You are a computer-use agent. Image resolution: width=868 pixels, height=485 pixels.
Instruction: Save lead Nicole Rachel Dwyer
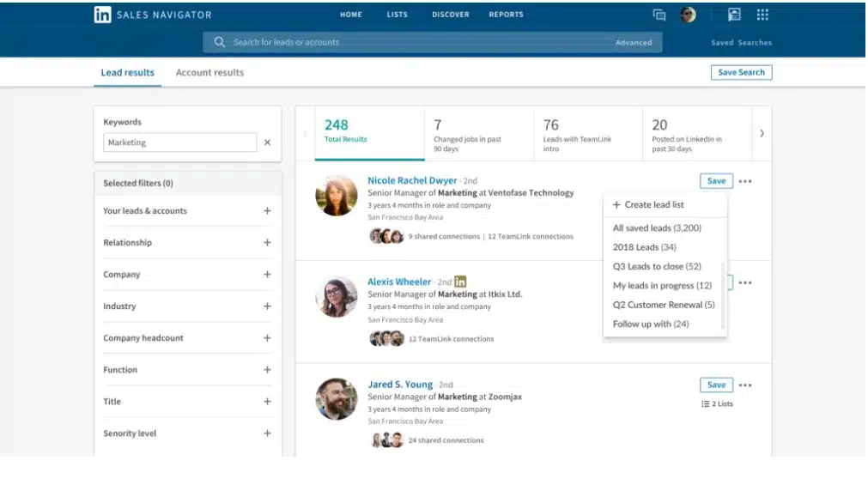(x=716, y=181)
